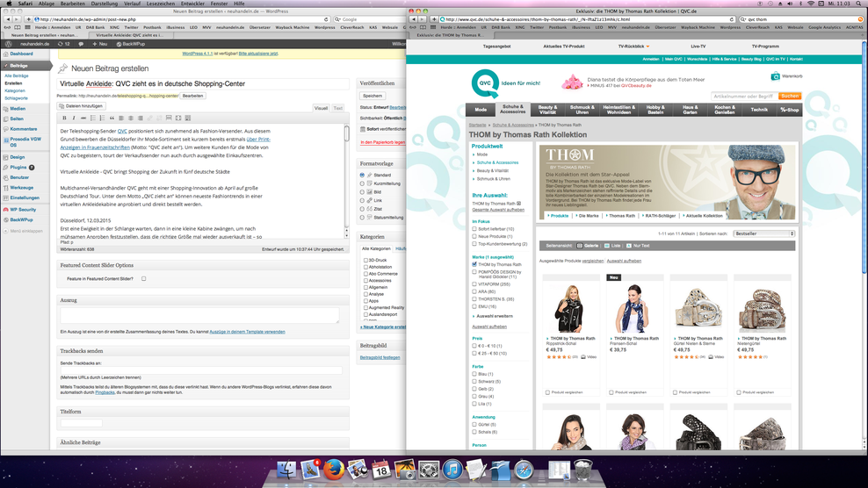Check VITAFORM brand filter
Image resolution: width=868 pixels, height=488 pixels.
(x=474, y=283)
